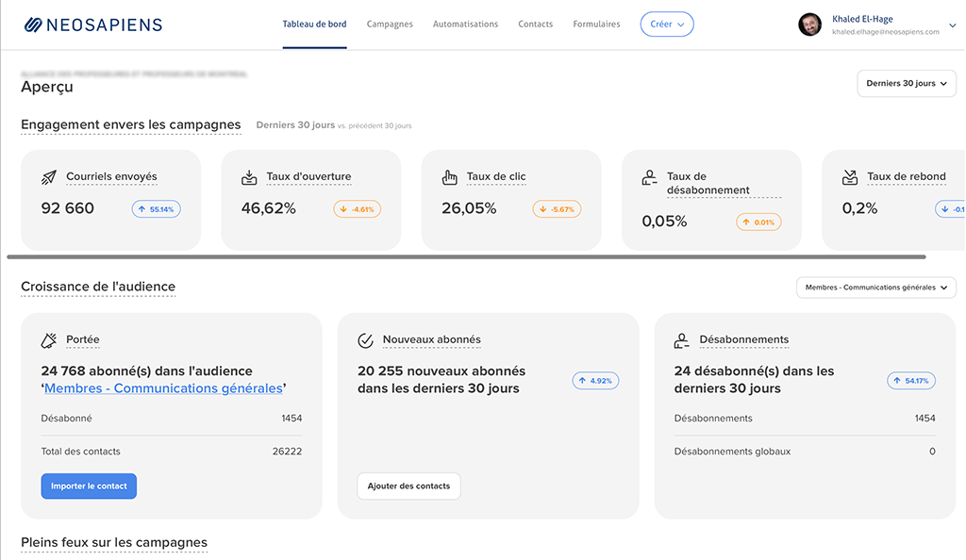Click the inbox icon beside Taux d'ouverture
Viewport: 966px width, 560px height.
tap(249, 177)
